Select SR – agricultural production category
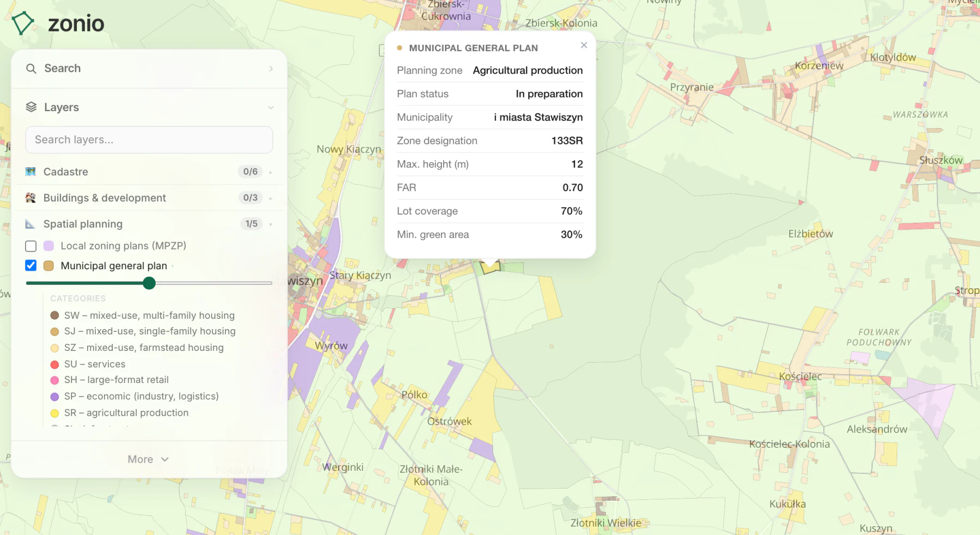 coord(120,413)
